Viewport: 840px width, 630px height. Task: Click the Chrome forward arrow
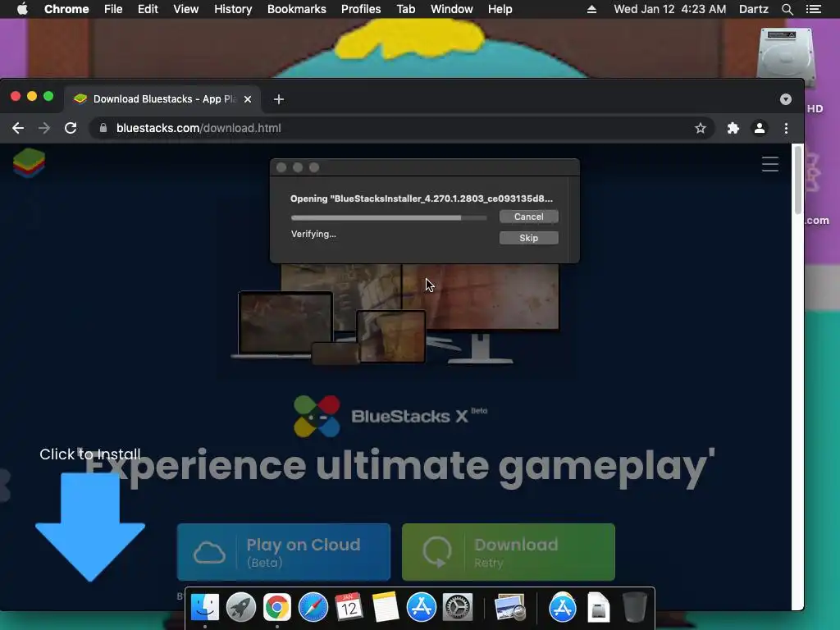click(44, 128)
